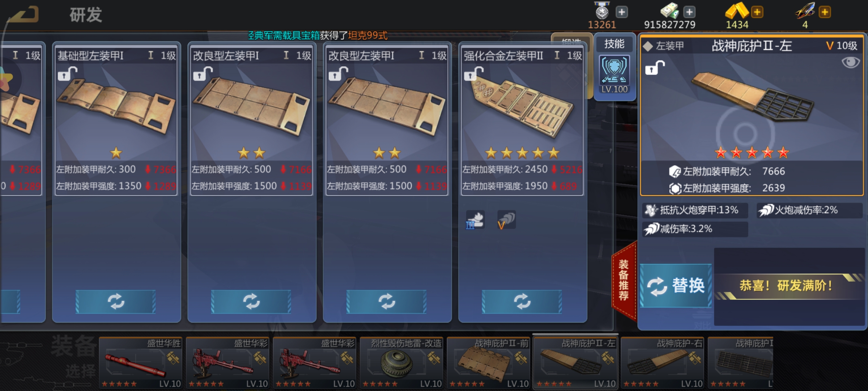The image size is (868, 391).
Task: Add gold bars with the plus icon
Action: 757,12
